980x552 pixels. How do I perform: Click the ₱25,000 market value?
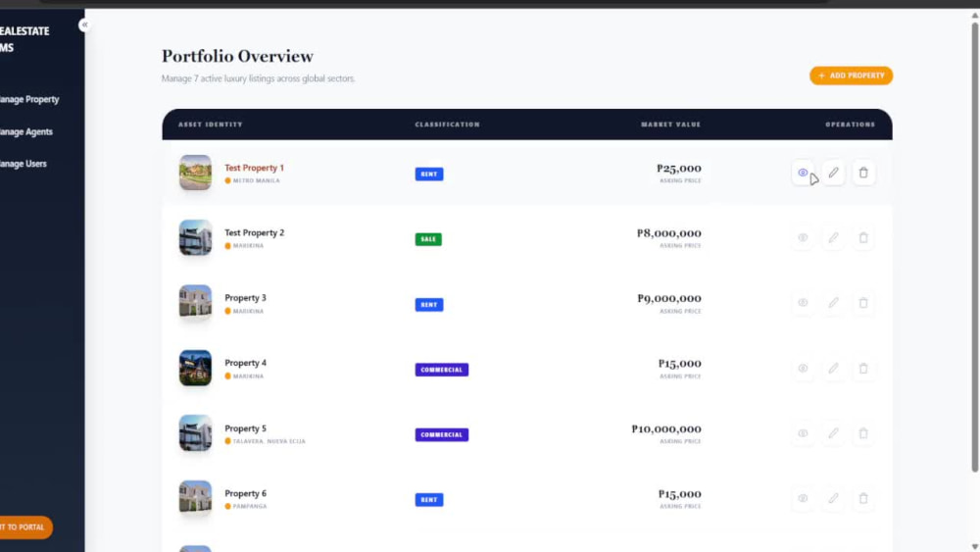click(679, 169)
